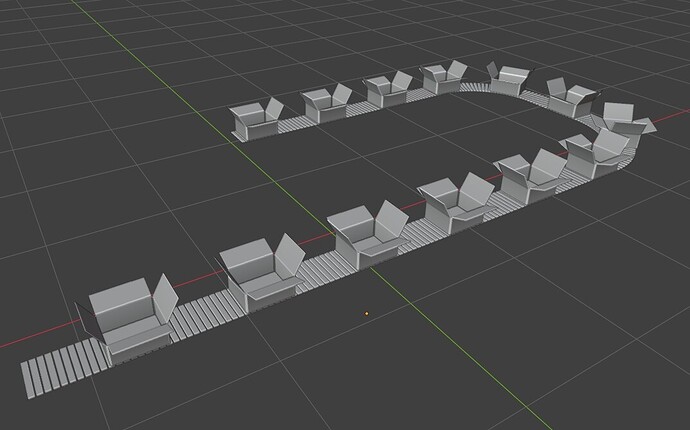
Task: Select the first rotated box after back straight
Action: coord(508,79)
